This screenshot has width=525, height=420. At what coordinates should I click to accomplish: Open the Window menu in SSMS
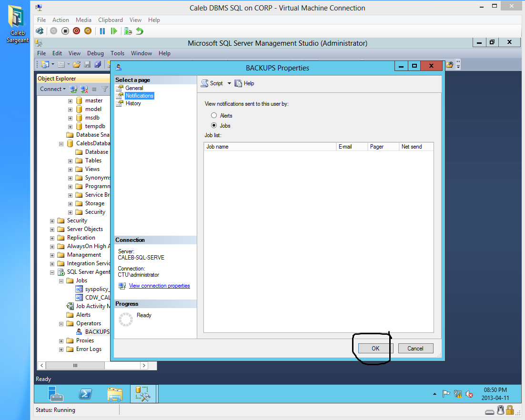(141, 53)
